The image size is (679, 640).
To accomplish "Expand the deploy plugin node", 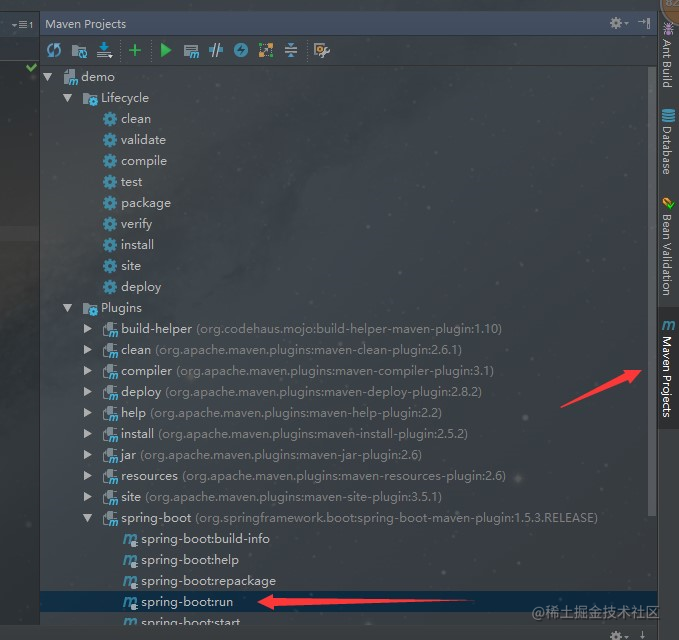I will click(x=87, y=392).
